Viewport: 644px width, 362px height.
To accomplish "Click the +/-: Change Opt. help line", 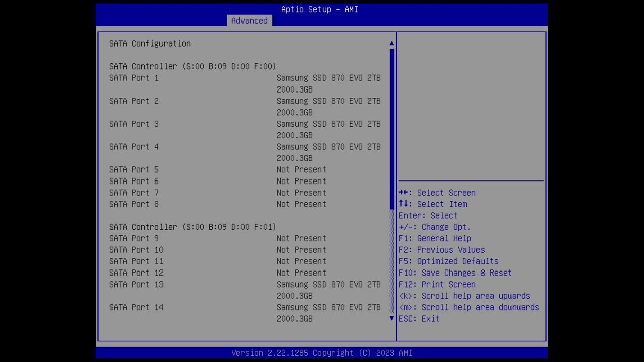I will pos(435,227).
